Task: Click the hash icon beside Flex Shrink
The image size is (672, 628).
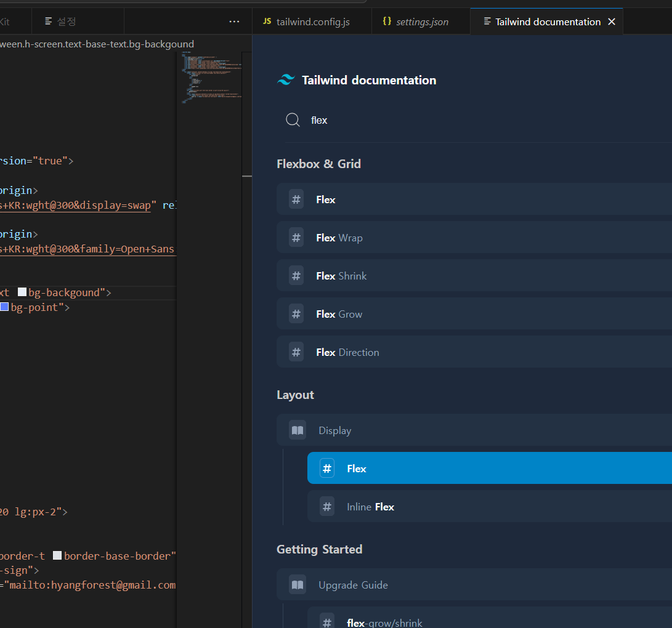Action: tap(296, 275)
